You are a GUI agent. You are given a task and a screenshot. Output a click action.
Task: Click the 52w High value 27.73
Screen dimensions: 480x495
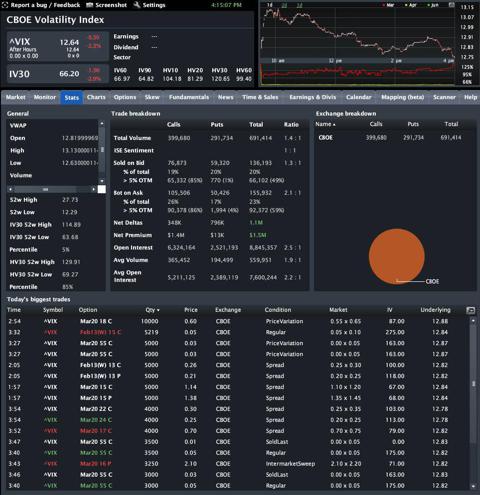(x=70, y=200)
